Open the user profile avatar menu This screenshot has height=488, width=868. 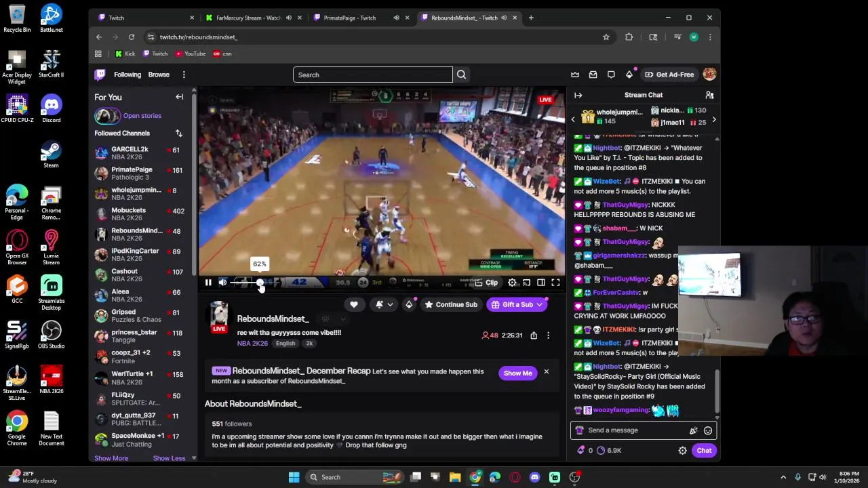coord(709,75)
